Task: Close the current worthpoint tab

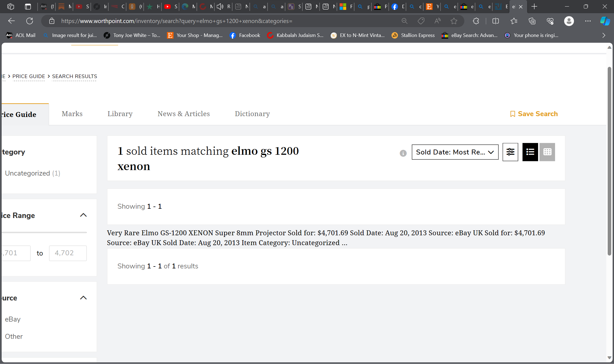Action: pyautogui.click(x=521, y=7)
